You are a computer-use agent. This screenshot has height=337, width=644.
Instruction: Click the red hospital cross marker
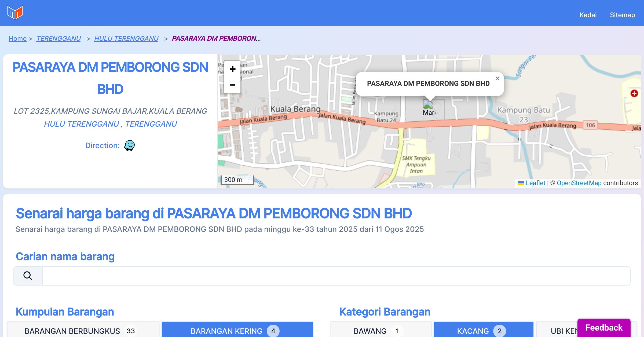(x=634, y=93)
